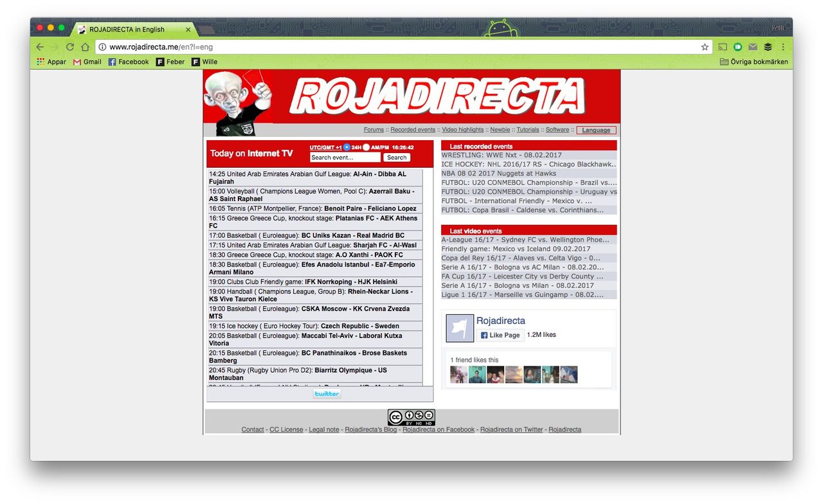Expand the Sharjah FC - Al-Wasl event
The image size is (823, 504).
[315, 246]
